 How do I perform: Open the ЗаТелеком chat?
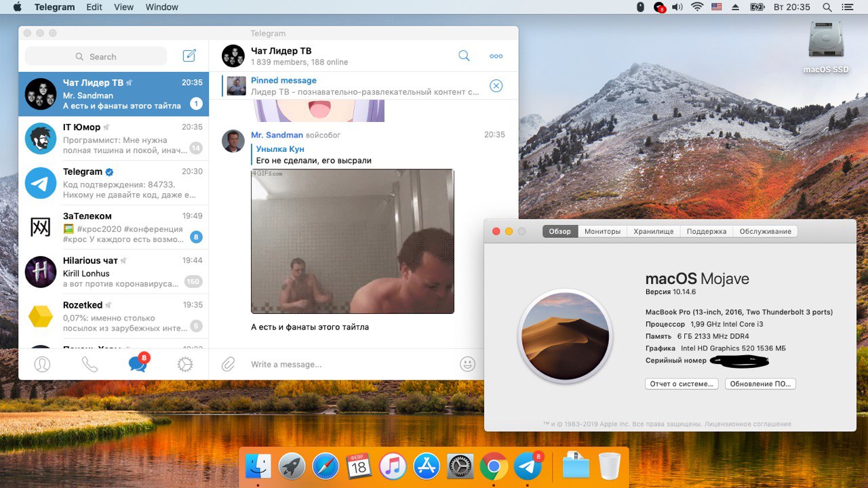click(113, 227)
